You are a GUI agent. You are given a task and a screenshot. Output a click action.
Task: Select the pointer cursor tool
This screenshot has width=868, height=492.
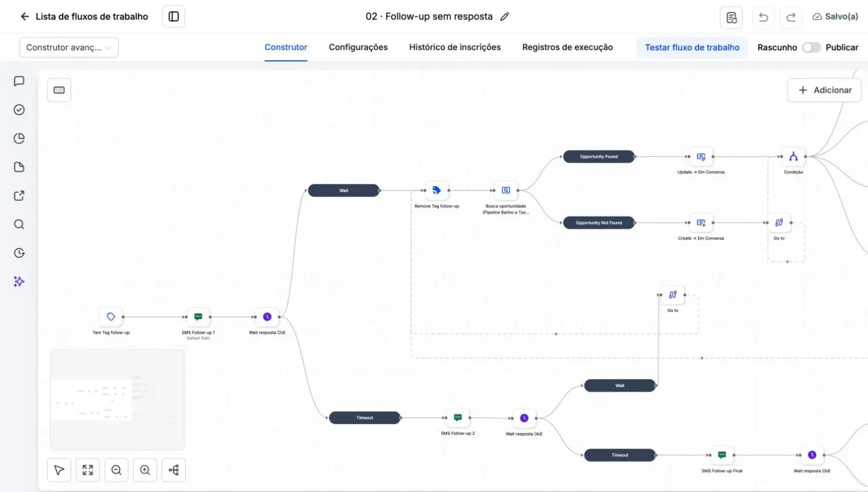pos(59,470)
